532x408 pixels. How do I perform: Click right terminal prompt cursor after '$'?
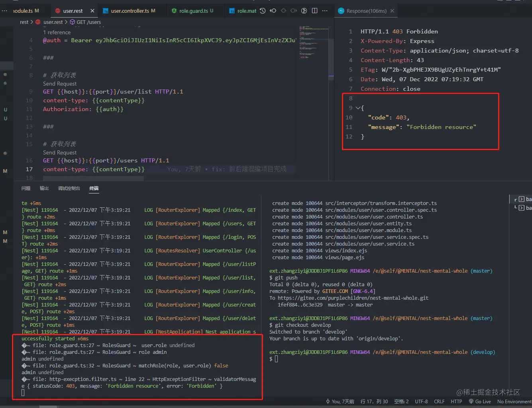276,359
